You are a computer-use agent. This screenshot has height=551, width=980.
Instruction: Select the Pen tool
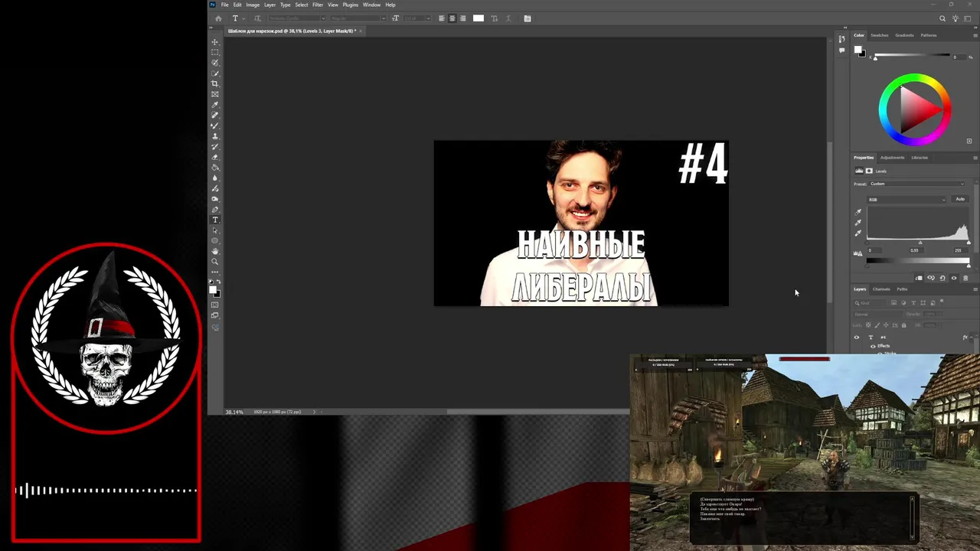point(215,210)
